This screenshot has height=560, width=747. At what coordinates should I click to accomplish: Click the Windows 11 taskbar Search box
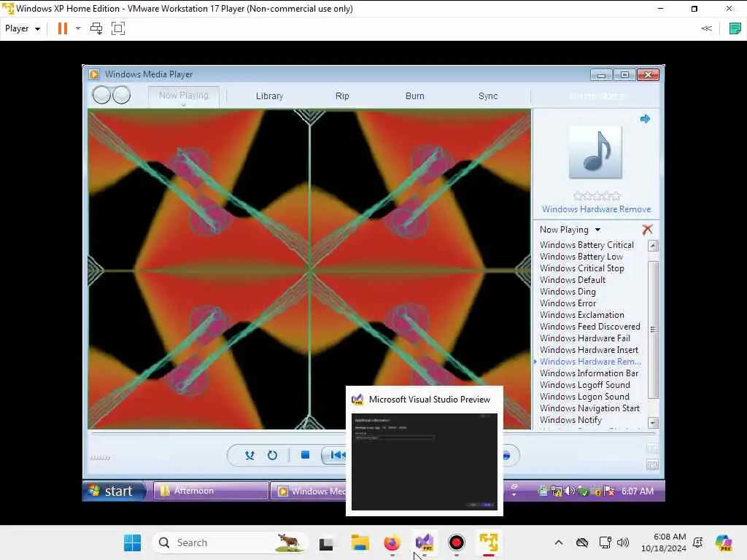point(229,542)
